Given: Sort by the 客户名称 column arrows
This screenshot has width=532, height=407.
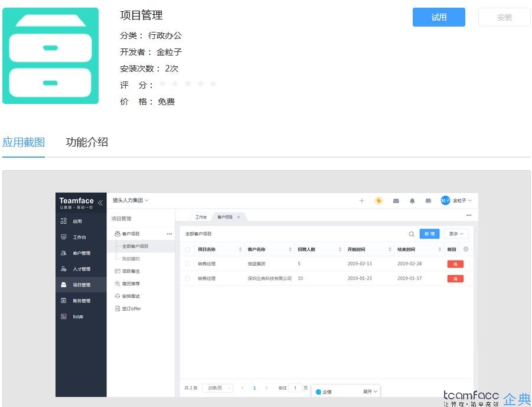Looking at the screenshot, I should pyautogui.click(x=290, y=249).
